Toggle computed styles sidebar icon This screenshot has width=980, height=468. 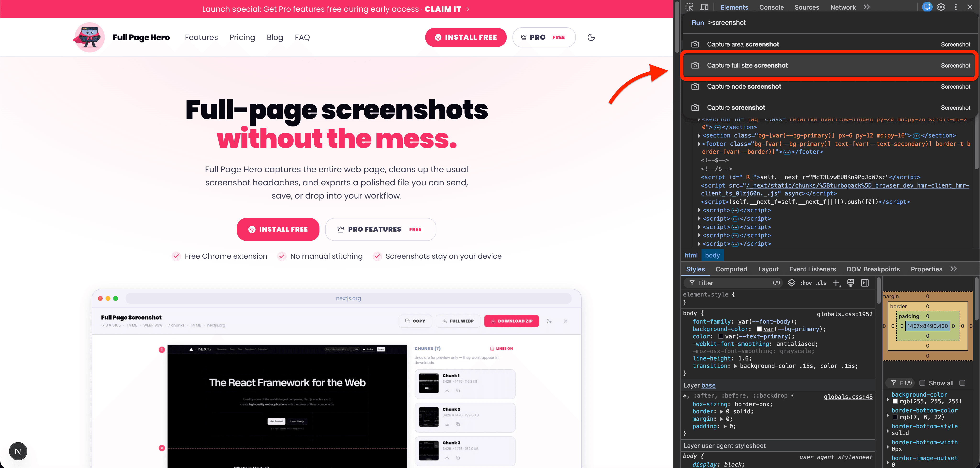865,283
